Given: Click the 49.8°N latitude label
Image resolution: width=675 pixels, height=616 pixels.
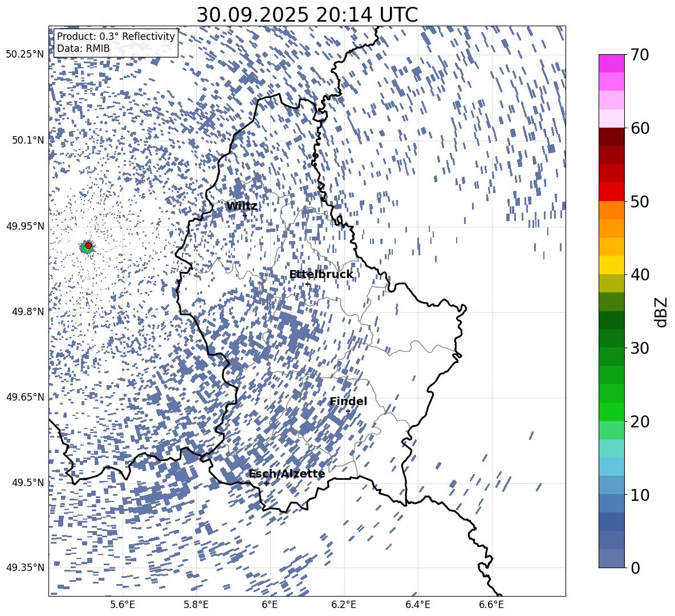Looking at the screenshot, I should (28, 312).
